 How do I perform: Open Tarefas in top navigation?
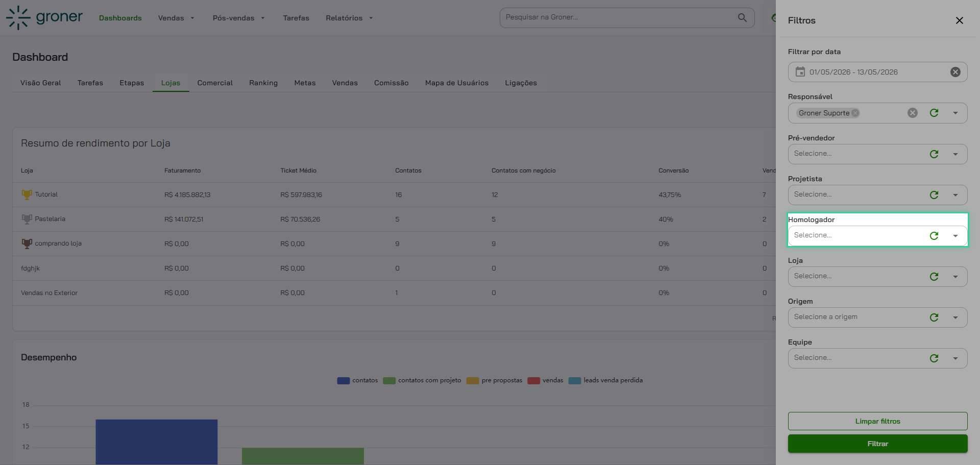[x=296, y=18]
